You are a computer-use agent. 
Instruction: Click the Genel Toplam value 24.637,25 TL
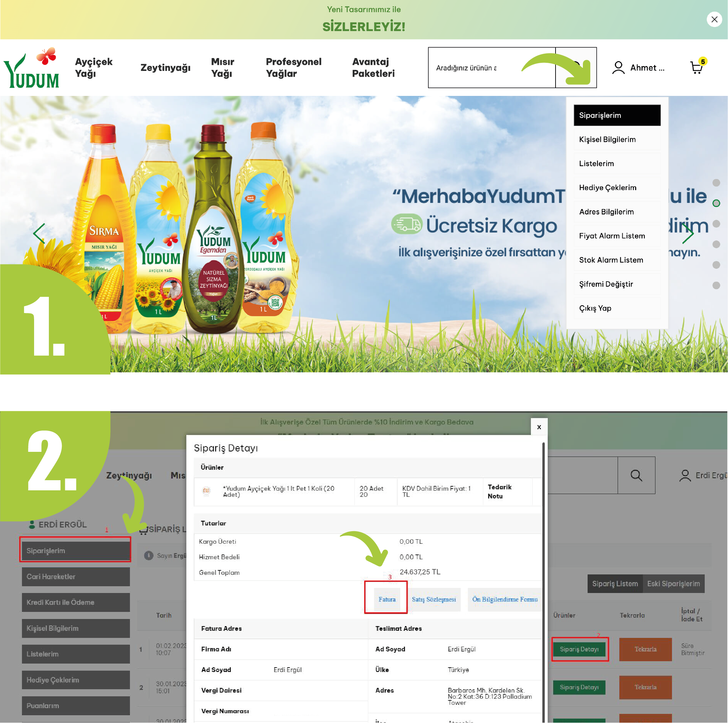point(420,572)
